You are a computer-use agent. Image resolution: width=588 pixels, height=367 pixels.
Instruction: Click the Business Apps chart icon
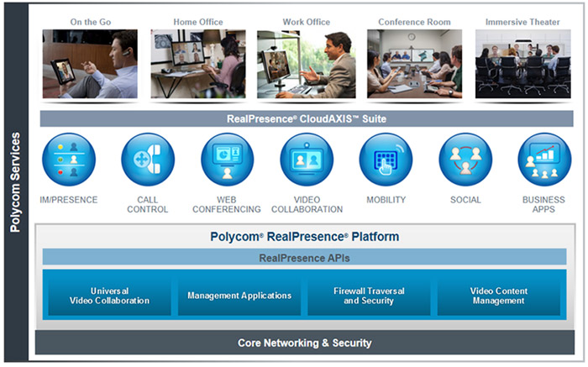[x=543, y=160]
